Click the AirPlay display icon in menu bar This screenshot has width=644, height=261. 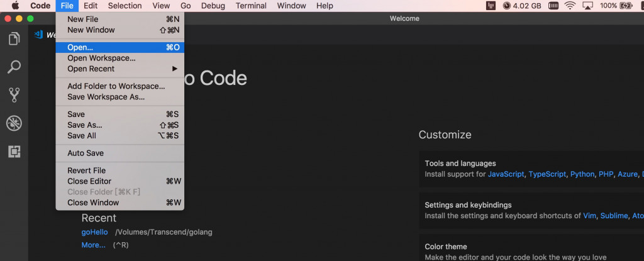pos(588,6)
